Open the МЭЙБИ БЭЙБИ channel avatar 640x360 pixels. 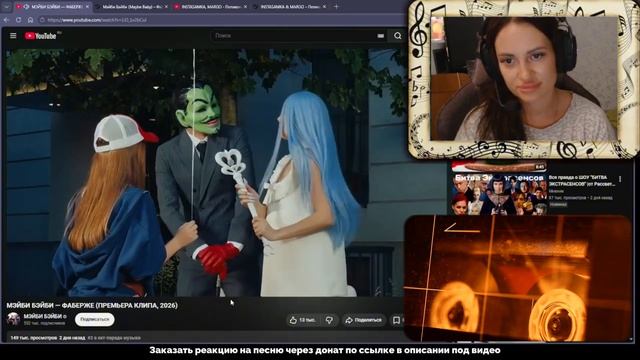(x=13, y=319)
